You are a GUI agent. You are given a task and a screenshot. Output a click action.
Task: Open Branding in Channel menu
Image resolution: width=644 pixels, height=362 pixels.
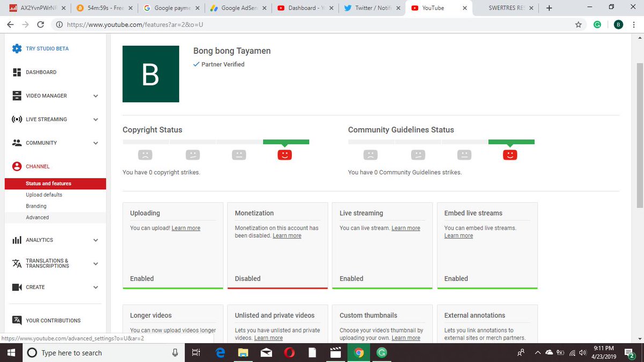coord(36,206)
